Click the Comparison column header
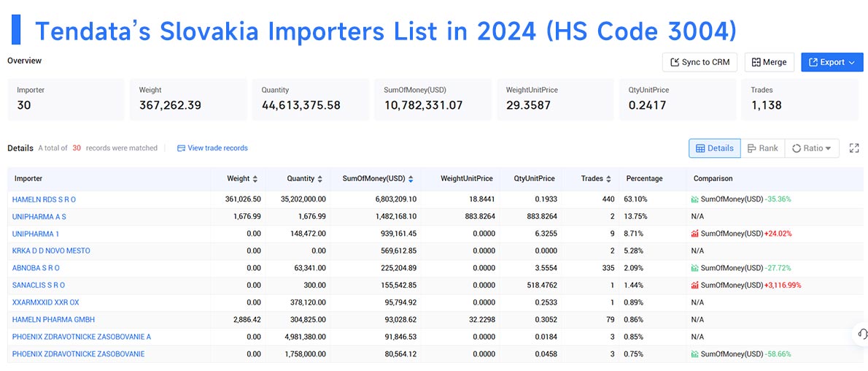 713,179
